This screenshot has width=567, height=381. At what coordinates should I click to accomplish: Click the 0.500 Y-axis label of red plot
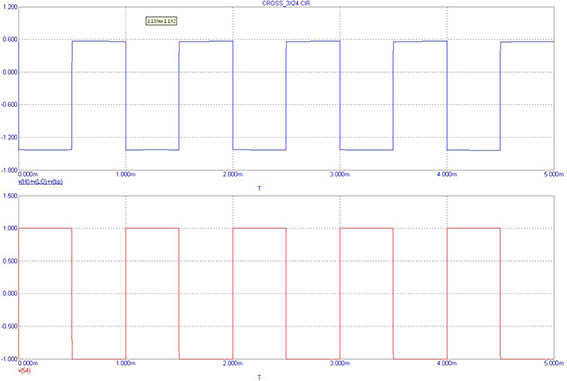click(x=10, y=261)
